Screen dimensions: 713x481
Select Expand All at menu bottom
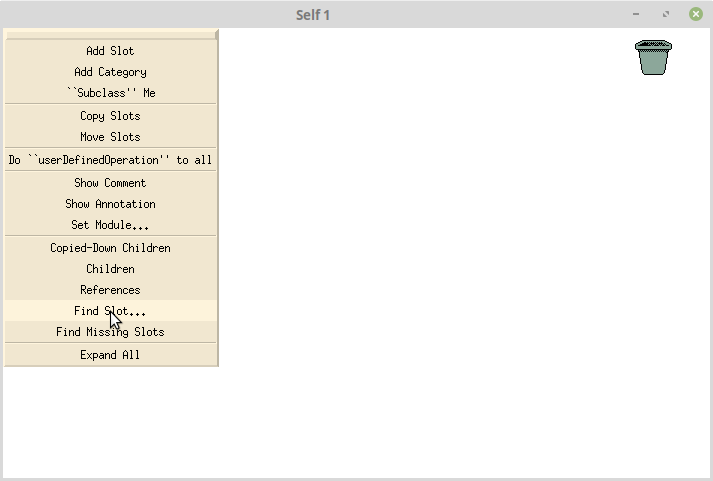click(110, 355)
